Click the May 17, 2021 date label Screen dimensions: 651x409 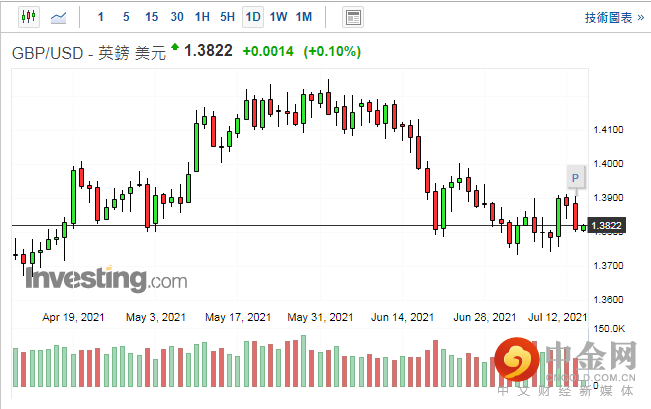point(236,317)
